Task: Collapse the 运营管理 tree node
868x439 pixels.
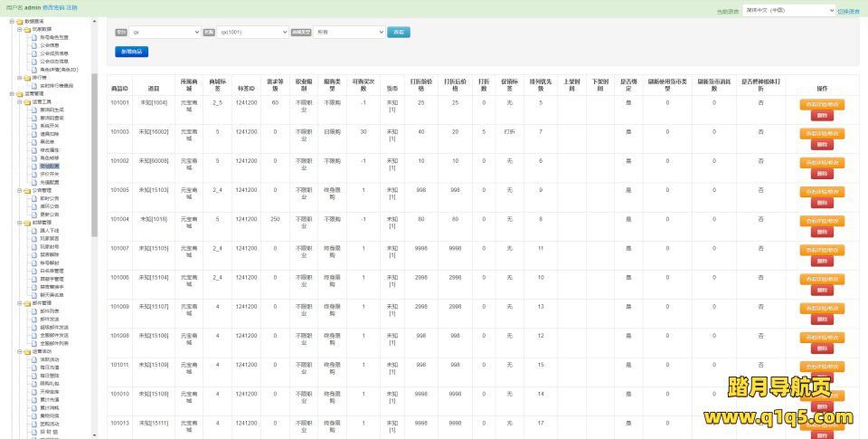Action: (13, 93)
